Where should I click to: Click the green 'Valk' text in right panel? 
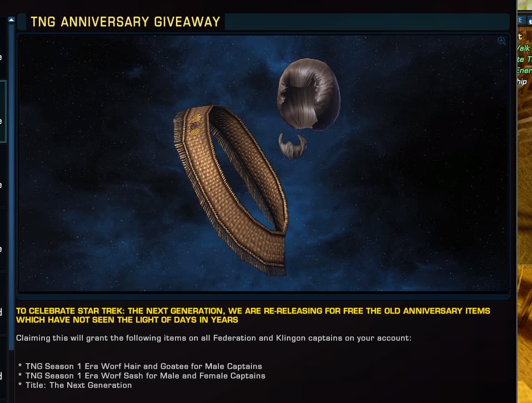click(x=524, y=48)
